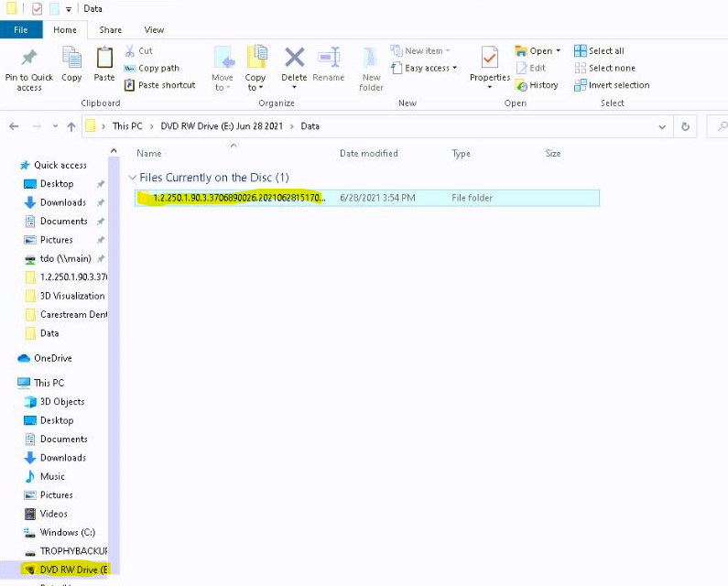Open the File menu tab

click(20, 30)
